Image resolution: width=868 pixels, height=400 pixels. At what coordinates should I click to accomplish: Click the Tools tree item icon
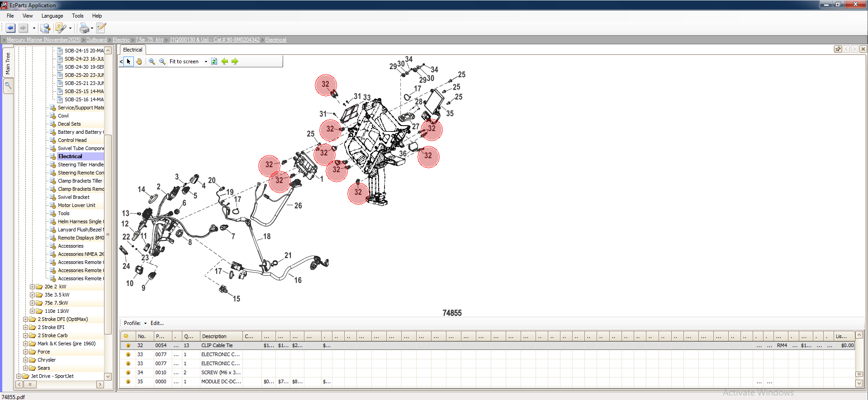click(x=53, y=213)
